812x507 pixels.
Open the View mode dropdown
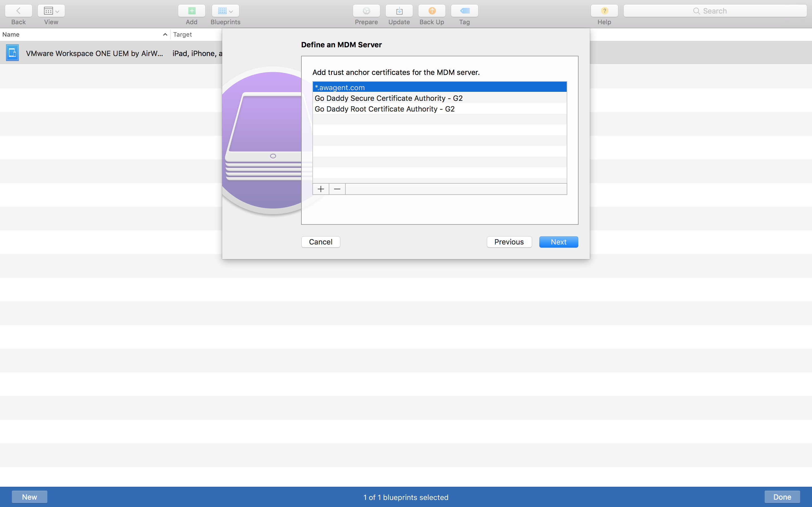(51, 11)
